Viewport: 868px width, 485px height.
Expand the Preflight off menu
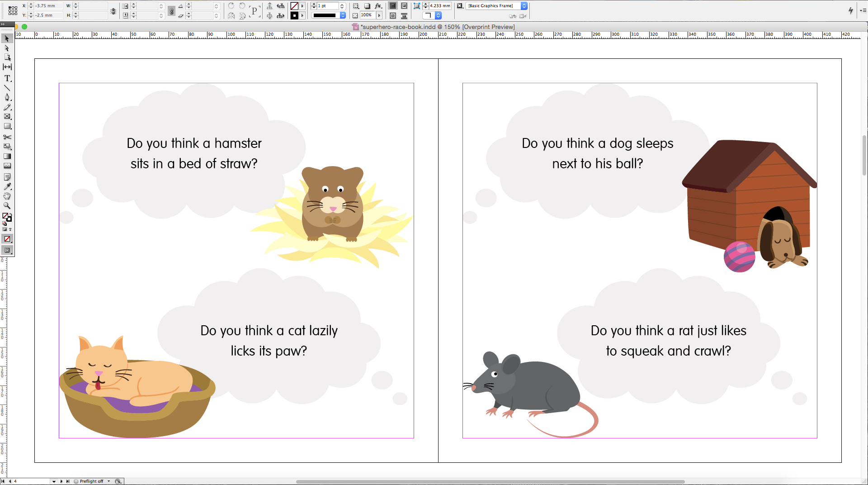[x=109, y=481]
